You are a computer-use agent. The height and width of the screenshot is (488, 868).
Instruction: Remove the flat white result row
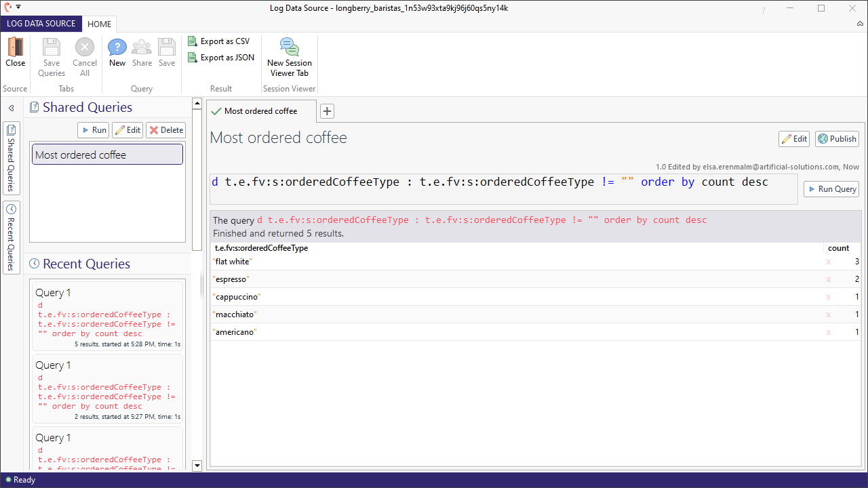pos(828,261)
